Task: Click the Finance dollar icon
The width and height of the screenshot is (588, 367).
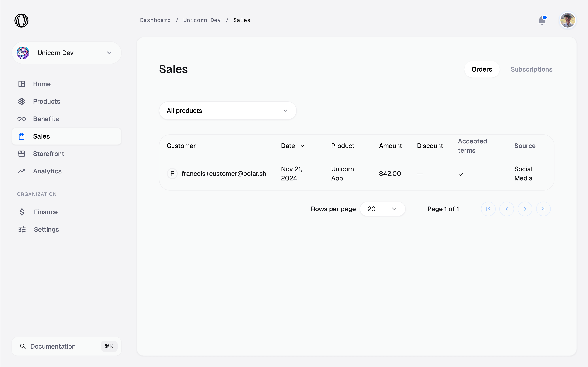Action: point(22,212)
